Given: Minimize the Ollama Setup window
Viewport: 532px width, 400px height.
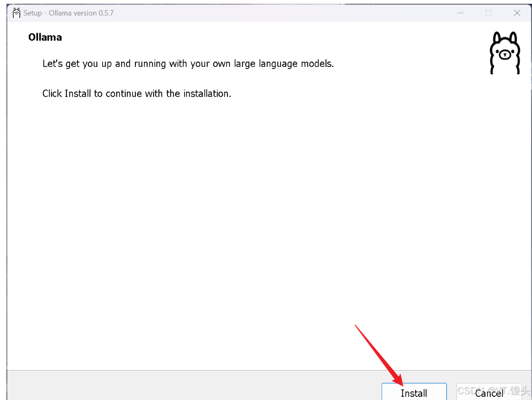Looking at the screenshot, I should (x=460, y=13).
